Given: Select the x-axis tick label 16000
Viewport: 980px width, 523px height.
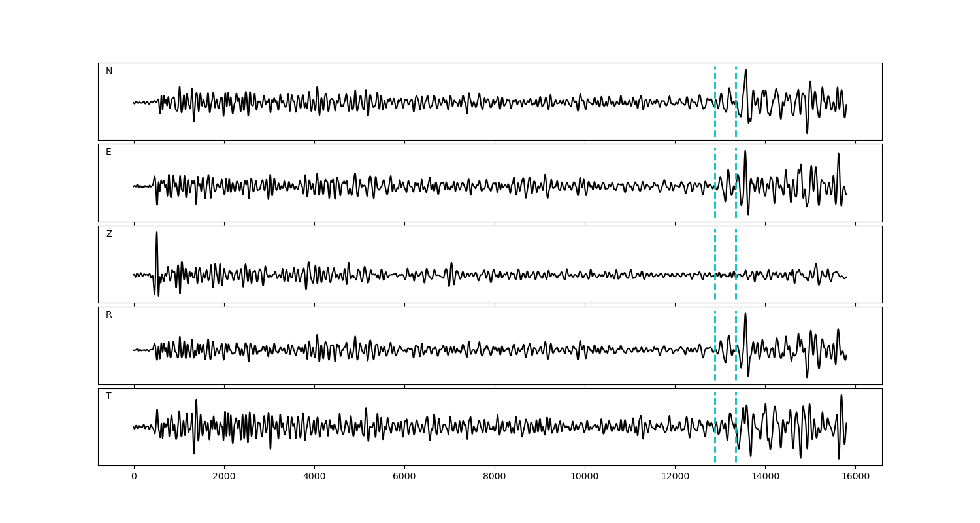Looking at the screenshot, I should pos(855,477).
